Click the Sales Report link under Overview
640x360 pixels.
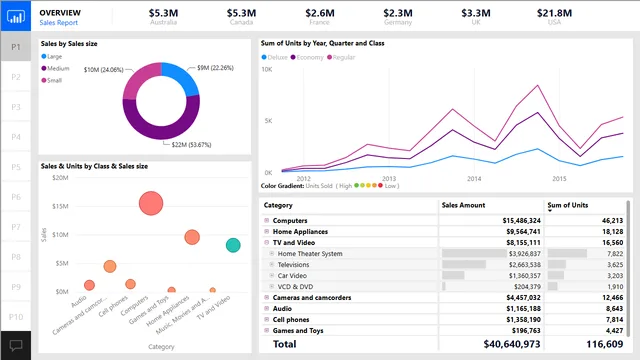pyautogui.click(x=58, y=22)
